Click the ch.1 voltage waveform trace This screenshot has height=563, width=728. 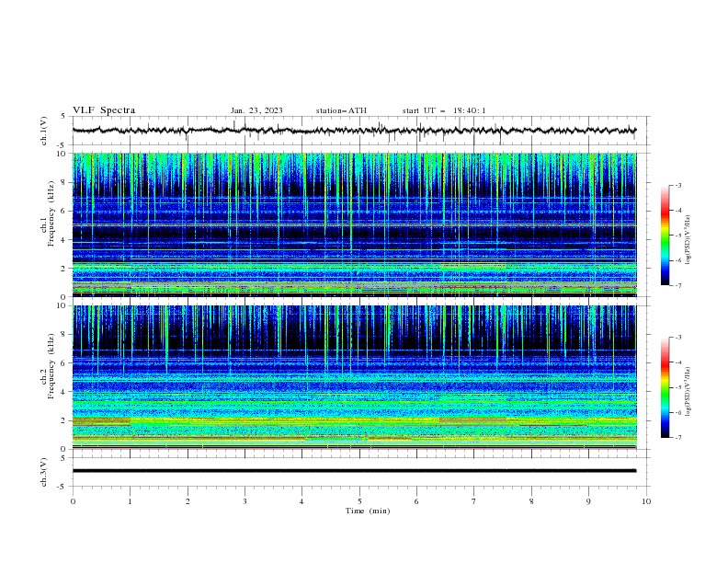(354, 131)
